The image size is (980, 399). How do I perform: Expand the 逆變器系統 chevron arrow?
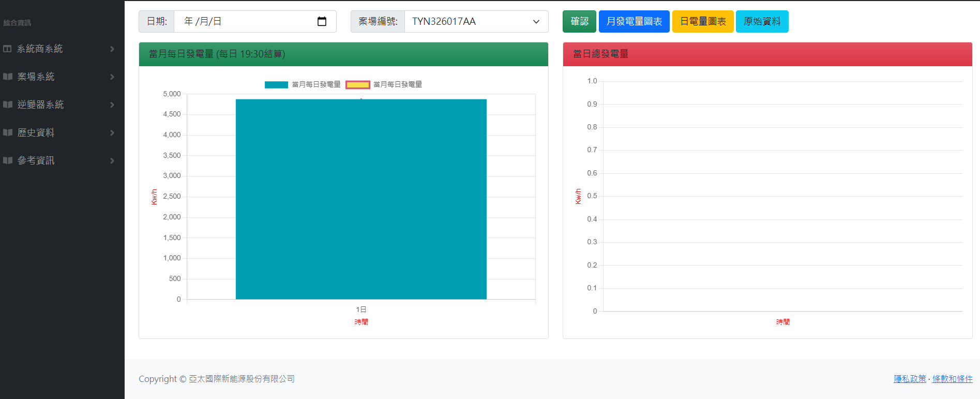(x=112, y=105)
